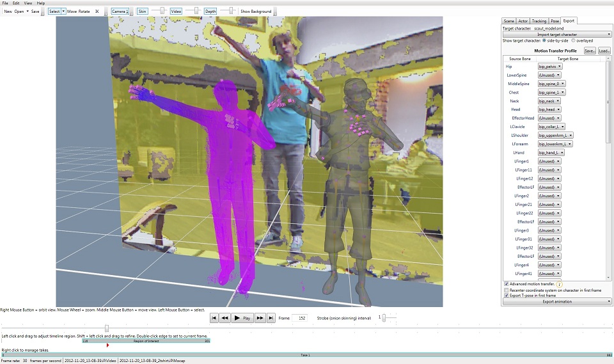
Task: Click the red current-frame marker on timeline
Action: tap(107, 345)
